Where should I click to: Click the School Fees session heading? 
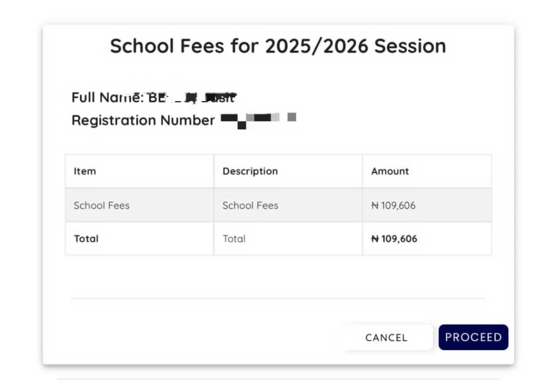278,46
